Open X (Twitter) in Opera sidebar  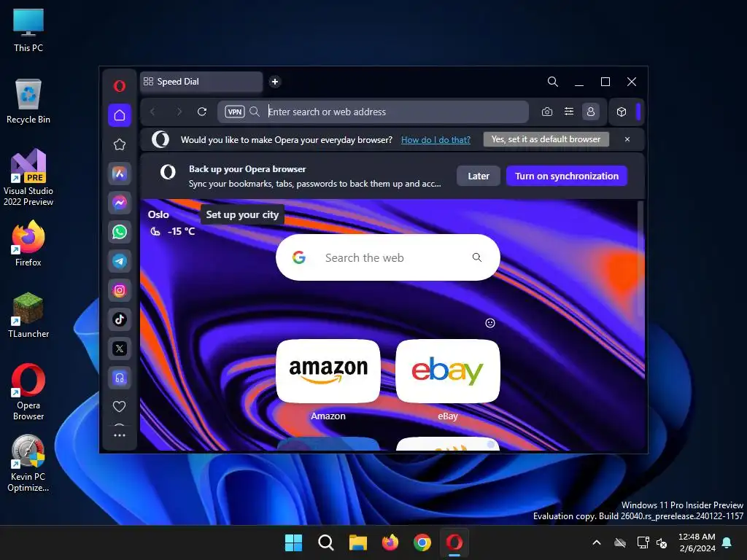[120, 349]
